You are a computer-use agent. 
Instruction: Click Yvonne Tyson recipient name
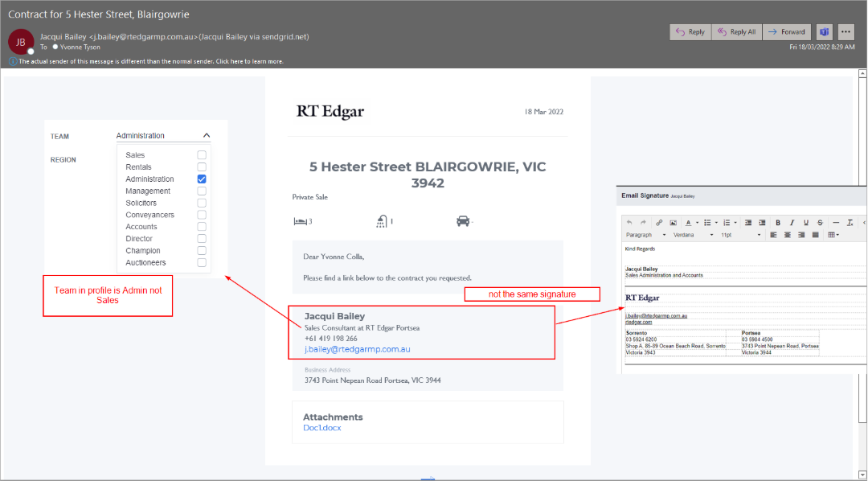80,47
